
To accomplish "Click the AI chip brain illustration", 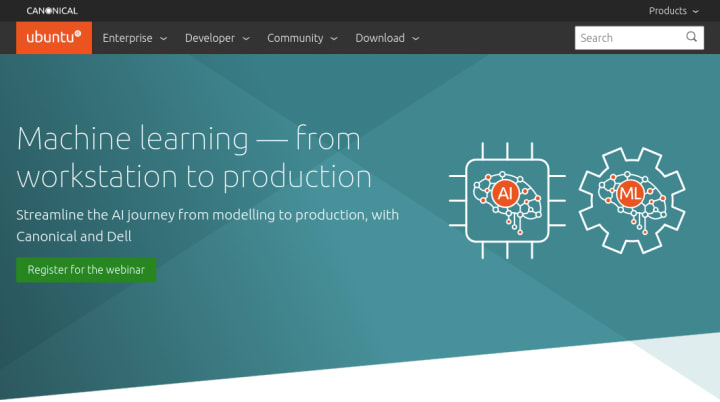I will click(x=507, y=201).
